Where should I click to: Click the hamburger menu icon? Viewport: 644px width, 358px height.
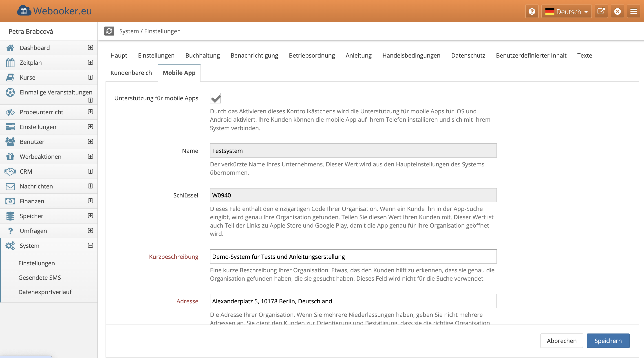pos(633,11)
